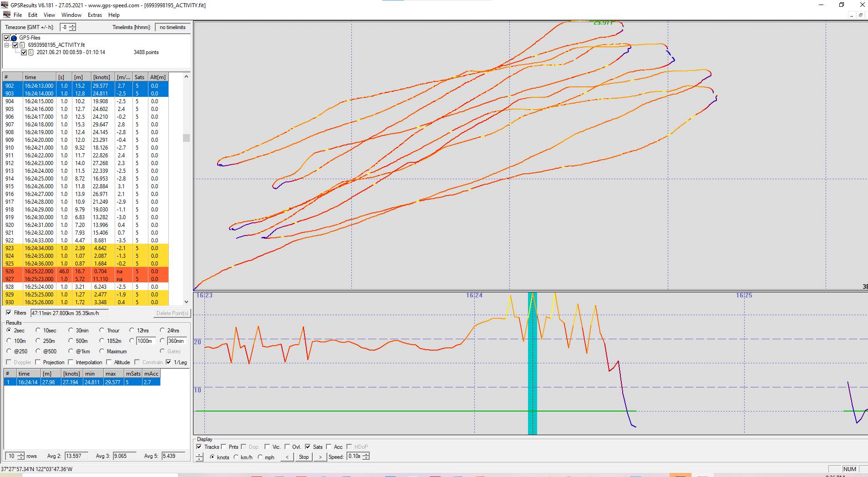
Task: Uncheck the Sats display checkbox
Action: (x=308, y=447)
